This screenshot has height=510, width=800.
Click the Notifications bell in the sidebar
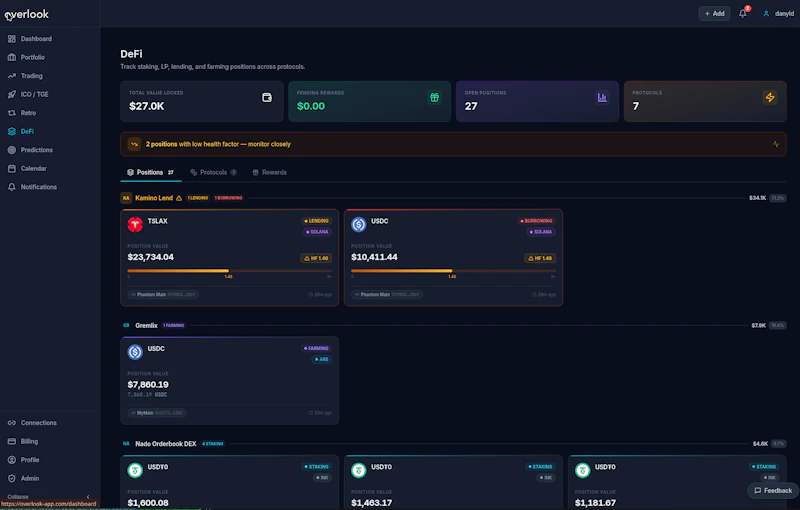click(12, 187)
